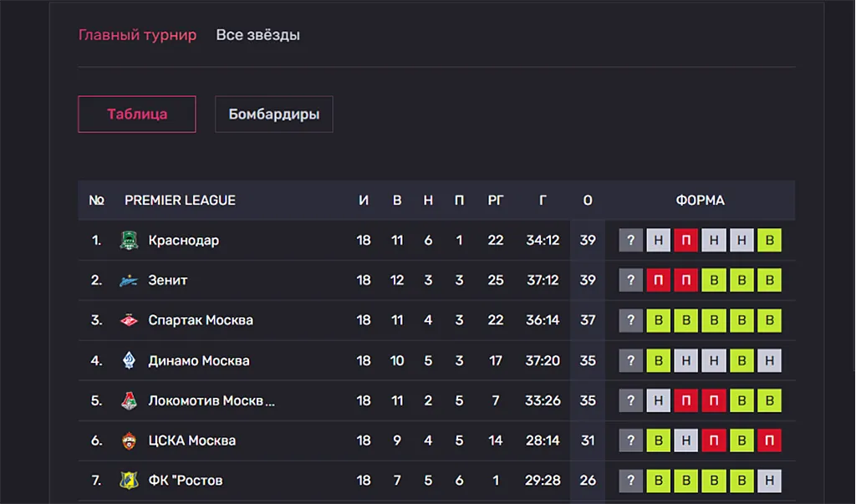
Task: Switch to Главный турнир tab
Action: tap(137, 35)
